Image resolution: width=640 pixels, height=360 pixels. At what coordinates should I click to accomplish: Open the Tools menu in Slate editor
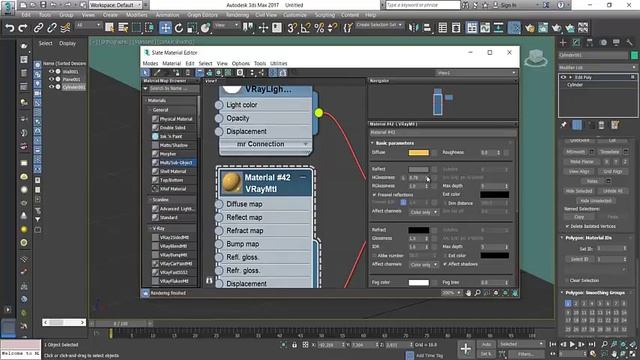[260, 64]
